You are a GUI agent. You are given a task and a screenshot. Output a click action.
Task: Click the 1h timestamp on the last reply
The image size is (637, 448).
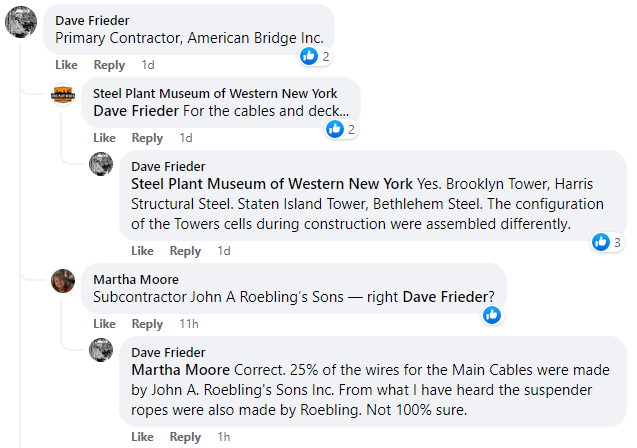tap(224, 437)
